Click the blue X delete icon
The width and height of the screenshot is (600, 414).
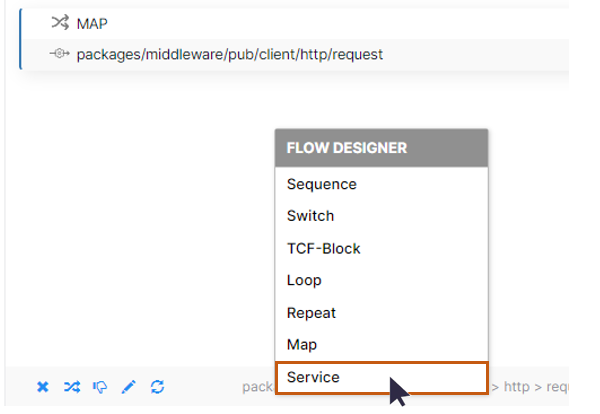(43, 387)
